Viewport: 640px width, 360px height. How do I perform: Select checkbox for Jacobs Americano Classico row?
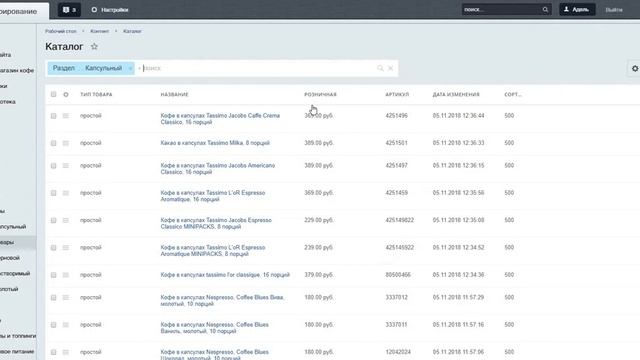coord(53,166)
